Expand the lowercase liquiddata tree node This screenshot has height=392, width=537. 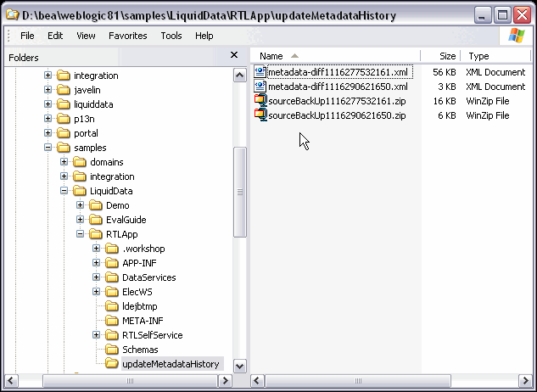click(48, 104)
